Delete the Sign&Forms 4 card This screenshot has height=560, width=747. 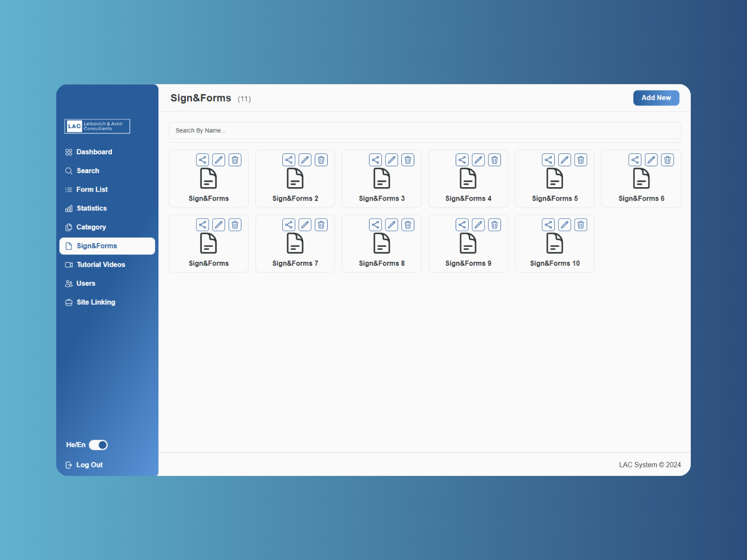coord(495,160)
